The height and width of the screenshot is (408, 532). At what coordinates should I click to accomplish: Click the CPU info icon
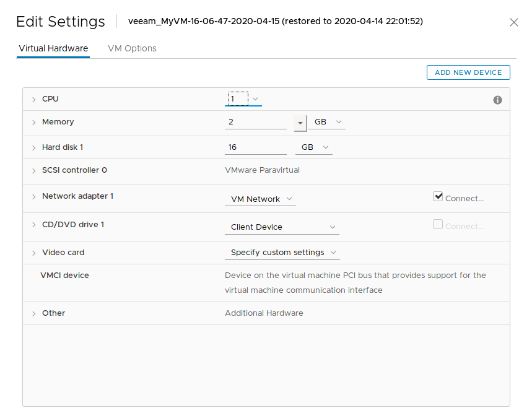coord(497,100)
